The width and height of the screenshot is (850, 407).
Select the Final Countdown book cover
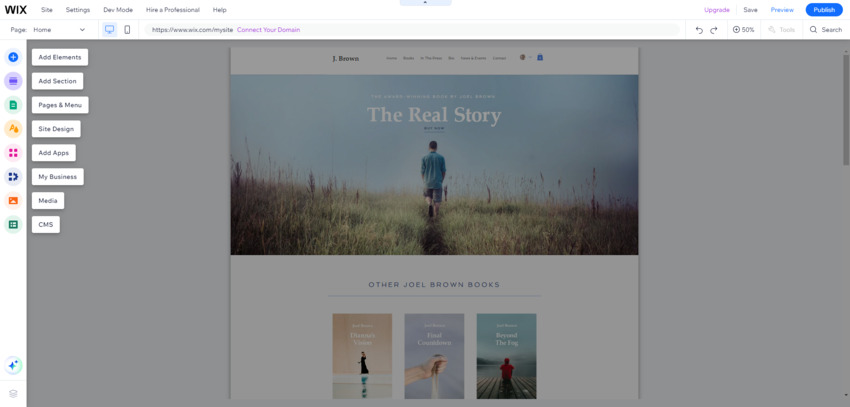click(x=434, y=356)
